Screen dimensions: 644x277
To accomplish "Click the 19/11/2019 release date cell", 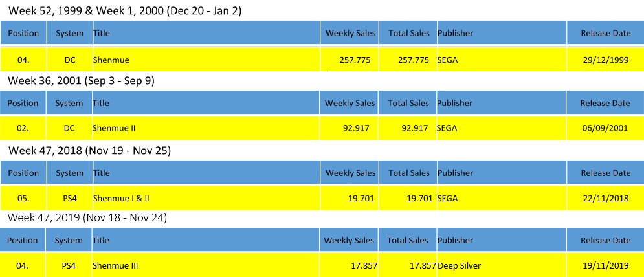I will 605,265.
